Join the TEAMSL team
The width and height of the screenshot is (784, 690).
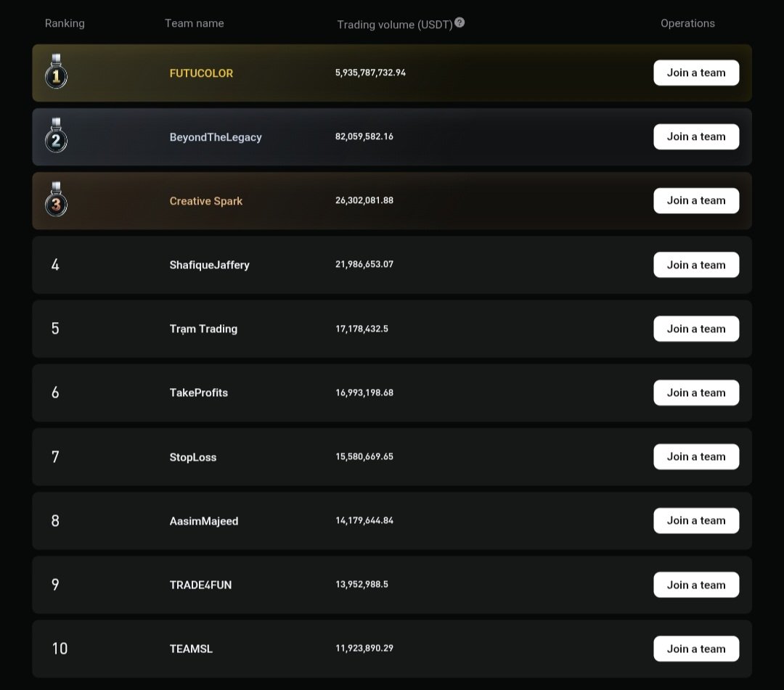(696, 649)
